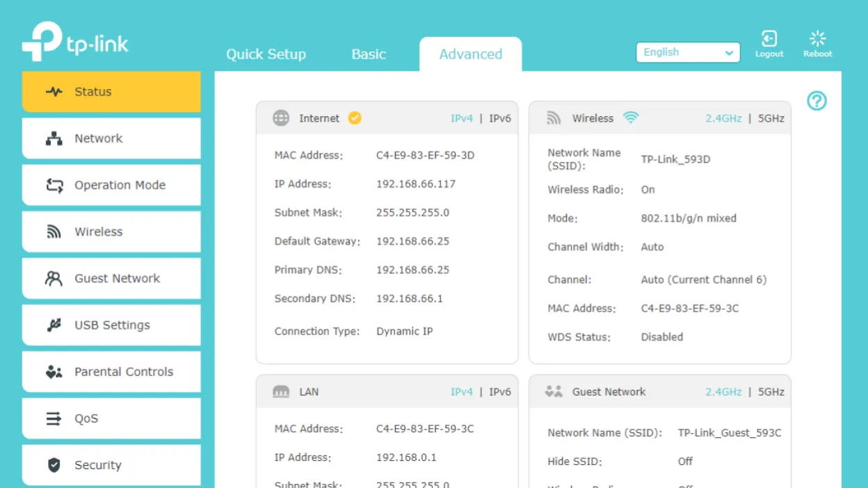
Task: Switch Wireless panel to 5GHz
Action: tap(771, 119)
